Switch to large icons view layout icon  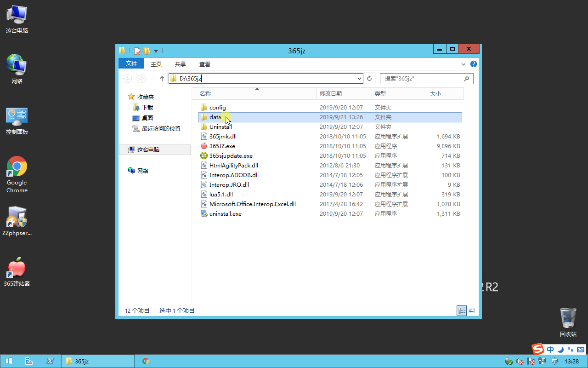click(471, 310)
